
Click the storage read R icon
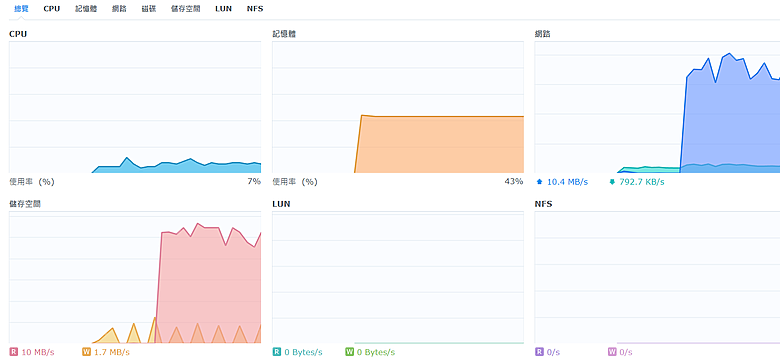[x=13, y=352]
